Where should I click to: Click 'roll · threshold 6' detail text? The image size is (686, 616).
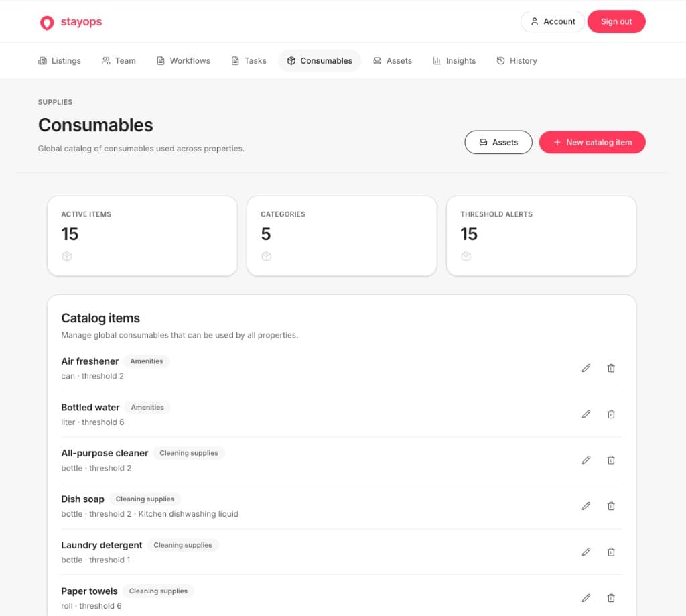(x=91, y=606)
